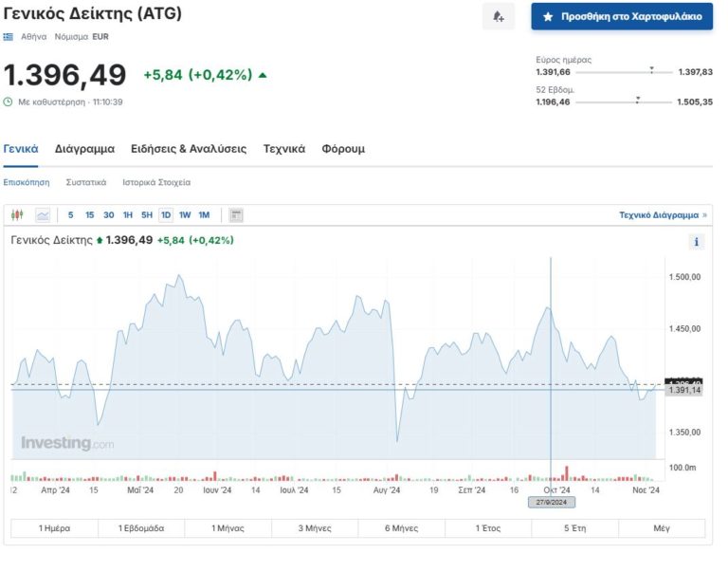This screenshot has width=728, height=572.
Task: Click the 27/9/2024 date marker on timeline
Action: tap(552, 502)
